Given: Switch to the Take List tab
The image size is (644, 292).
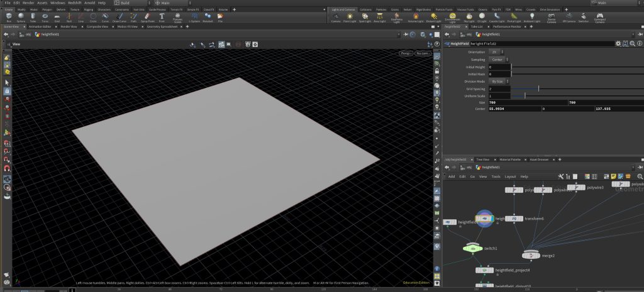Looking at the screenshot, I should [x=477, y=26].
